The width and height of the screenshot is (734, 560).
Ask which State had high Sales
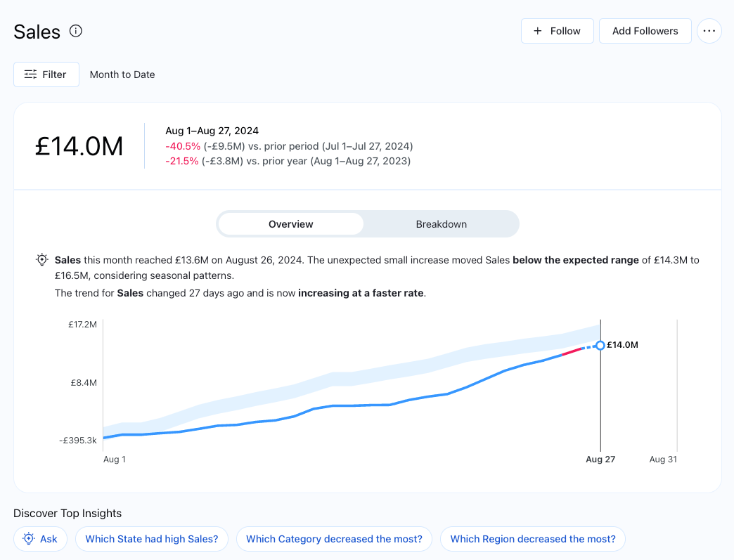(x=151, y=539)
